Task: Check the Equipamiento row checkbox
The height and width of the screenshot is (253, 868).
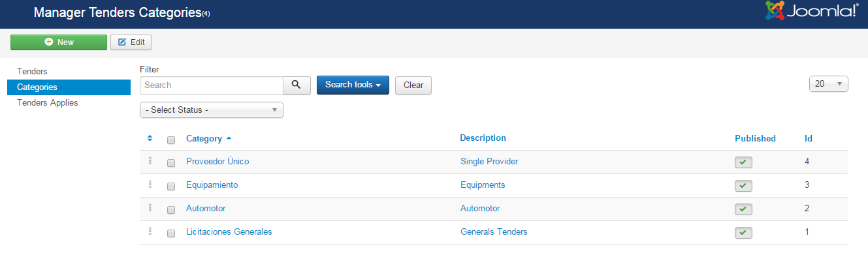Action: pos(171,186)
